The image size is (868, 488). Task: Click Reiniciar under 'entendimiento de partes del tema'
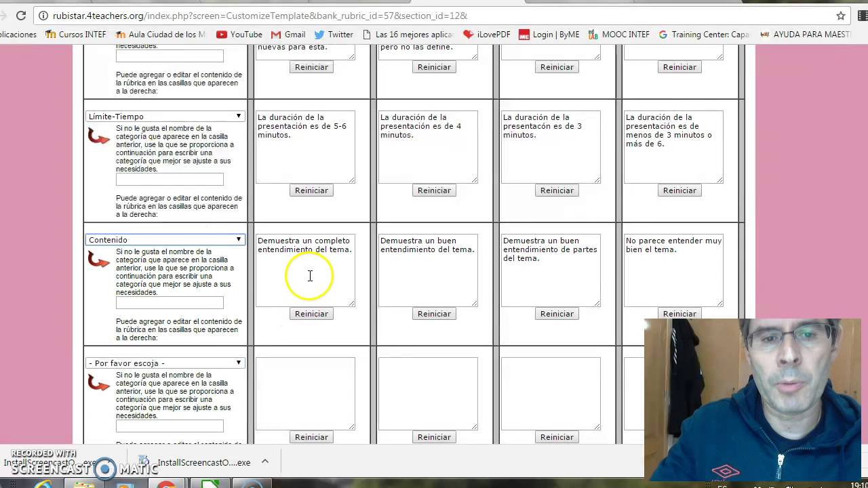[557, 314]
